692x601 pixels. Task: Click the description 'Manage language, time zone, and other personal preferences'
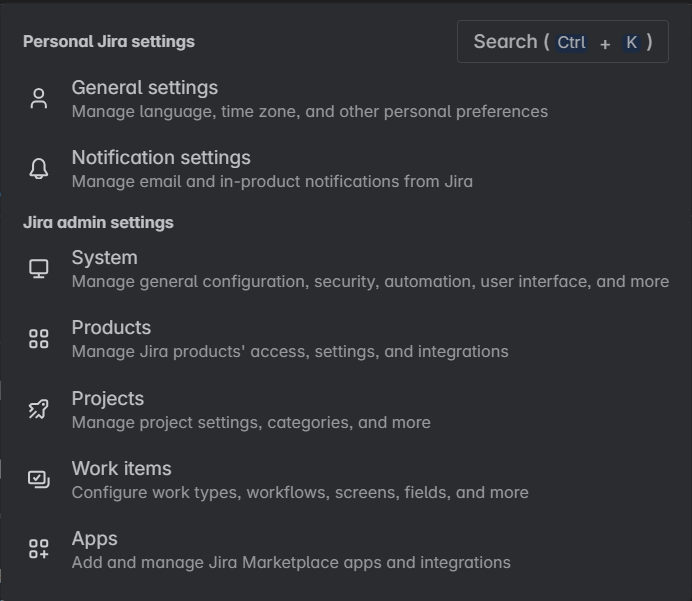[x=310, y=112]
